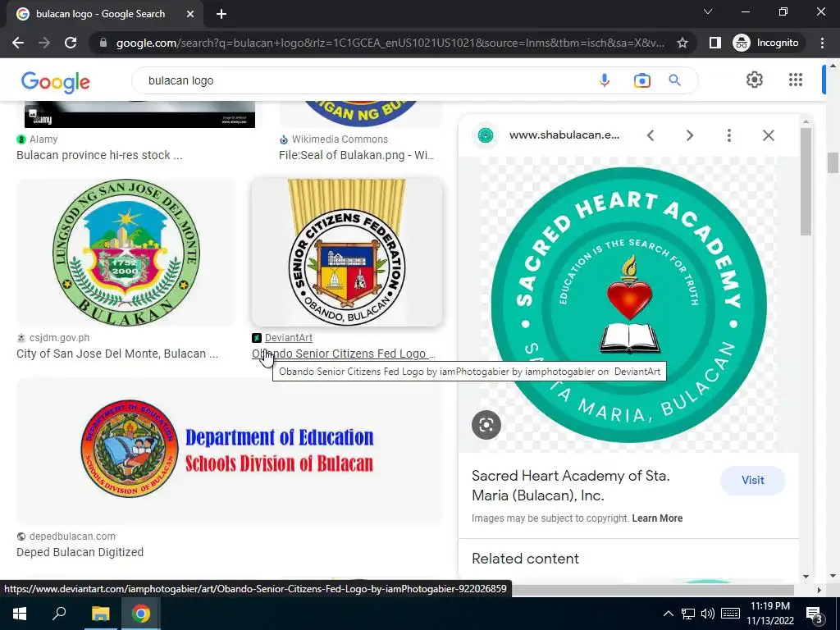Click the magnifier search button
The width and height of the screenshot is (840, 630).
coord(674,80)
